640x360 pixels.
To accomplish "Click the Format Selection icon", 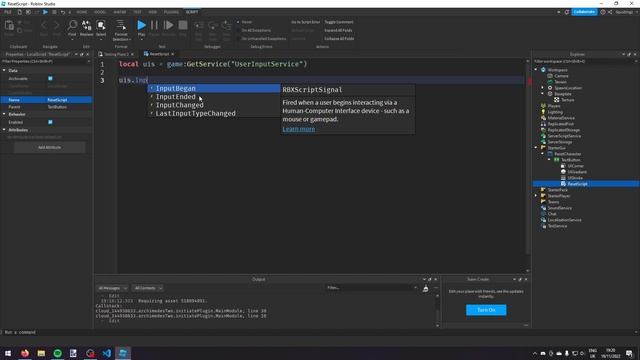I will pyautogui.click(x=121, y=25).
